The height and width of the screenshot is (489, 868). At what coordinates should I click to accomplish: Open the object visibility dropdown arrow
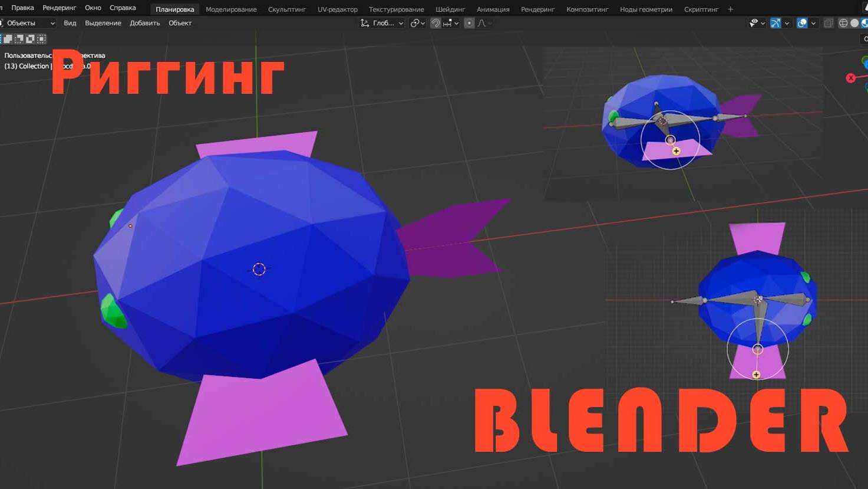[x=763, y=23]
